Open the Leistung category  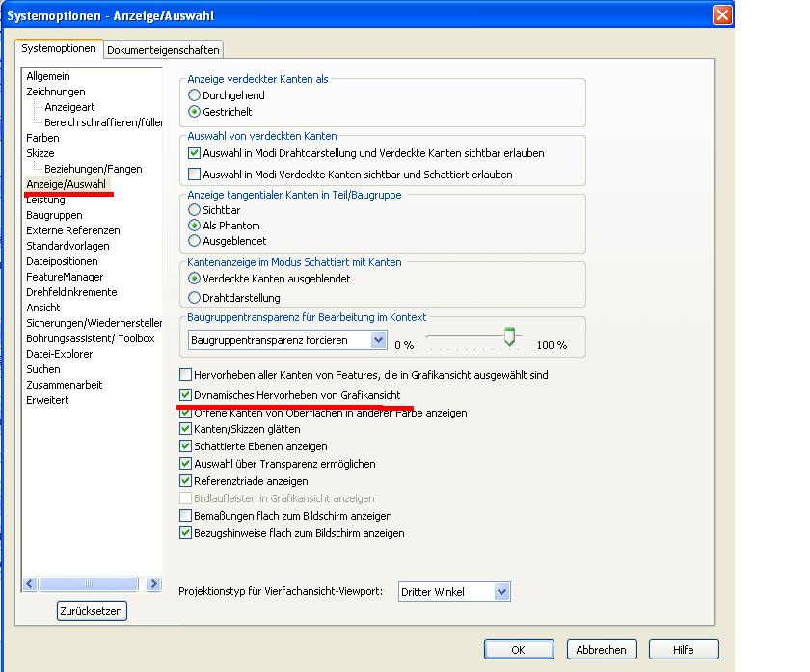pos(46,200)
